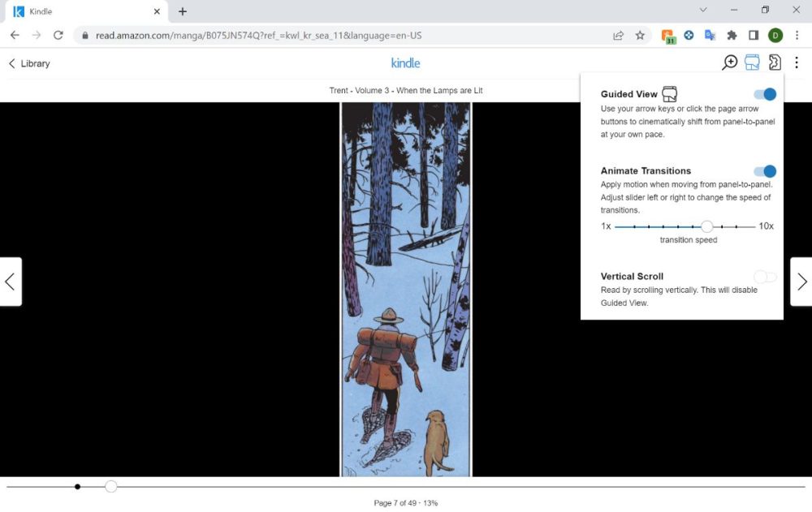Image resolution: width=812 pixels, height=512 pixels.
Task: Click the 'Guided View' heading text
Action: 628,94
